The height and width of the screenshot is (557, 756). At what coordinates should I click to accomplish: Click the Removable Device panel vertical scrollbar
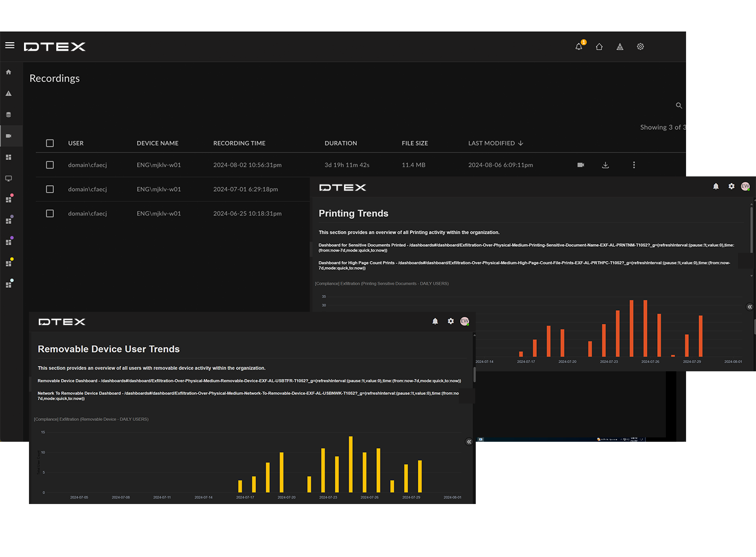click(474, 375)
